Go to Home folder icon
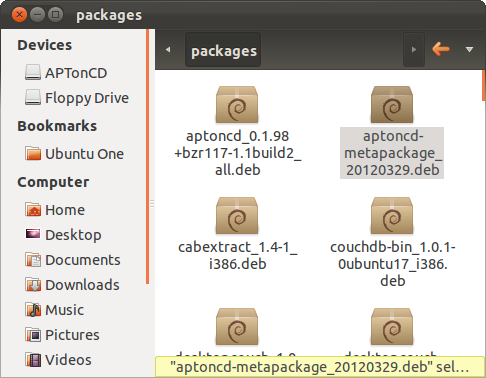 (33, 209)
